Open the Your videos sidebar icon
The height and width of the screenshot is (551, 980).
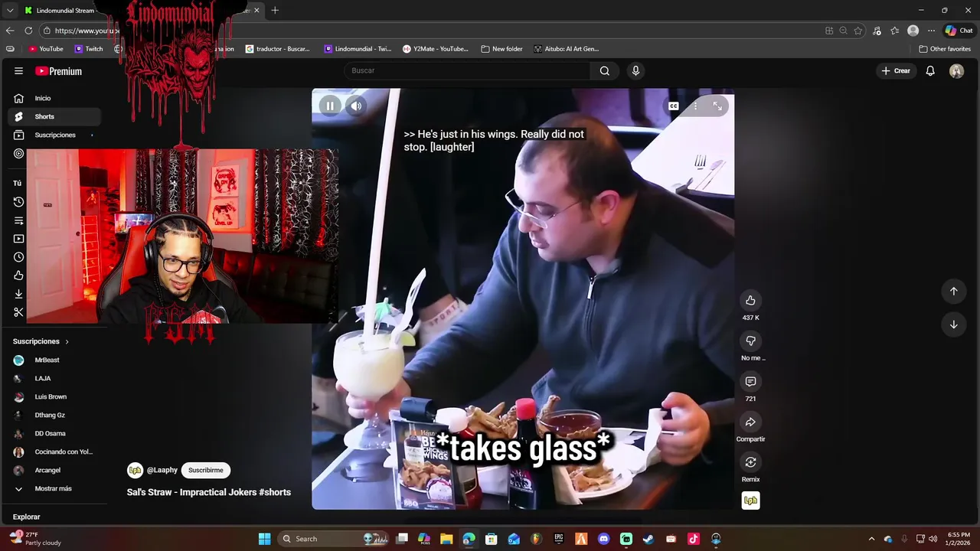click(18, 239)
